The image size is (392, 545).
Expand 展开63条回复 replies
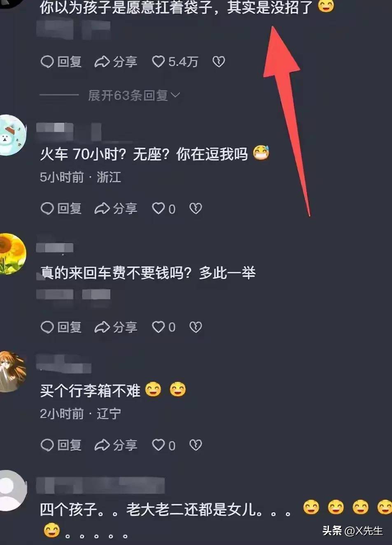click(134, 96)
